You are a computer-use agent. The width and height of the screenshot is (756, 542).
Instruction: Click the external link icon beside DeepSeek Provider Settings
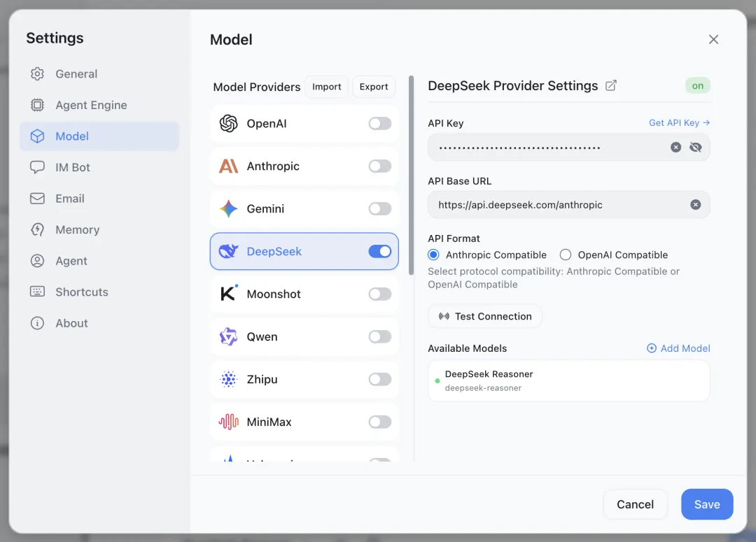click(611, 85)
